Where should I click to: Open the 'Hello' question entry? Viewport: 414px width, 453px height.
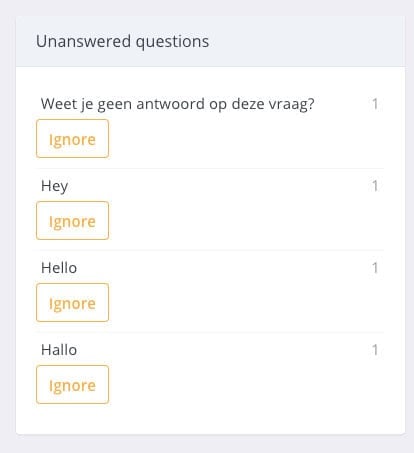coord(59,268)
